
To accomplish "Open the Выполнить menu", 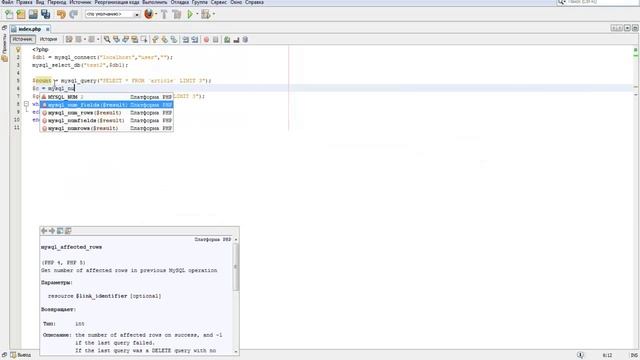I will tap(155, 2).
